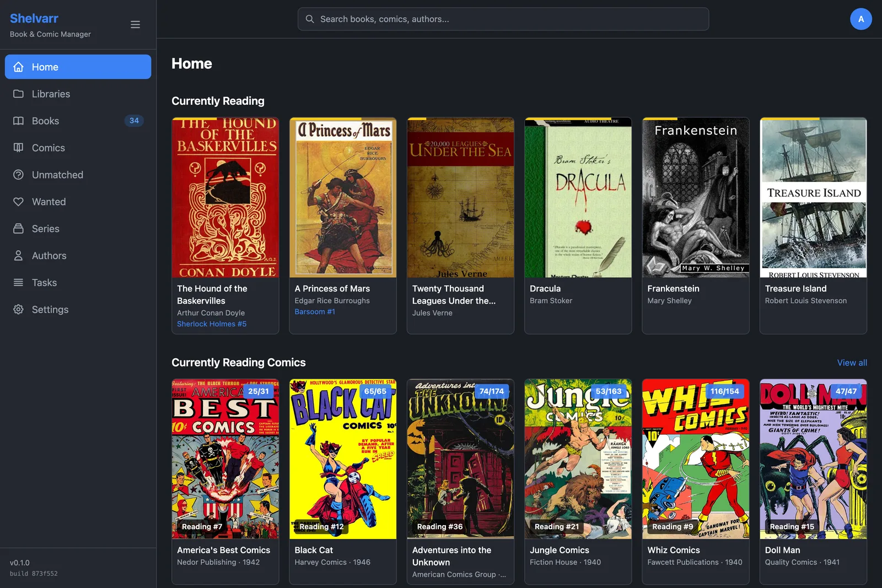Open the user avatar 'A' menu
Viewport: 882px width, 588px height.
[861, 19]
